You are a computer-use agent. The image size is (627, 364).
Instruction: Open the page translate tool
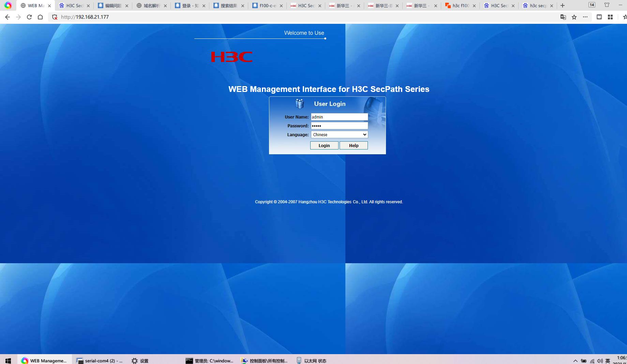pos(563,17)
